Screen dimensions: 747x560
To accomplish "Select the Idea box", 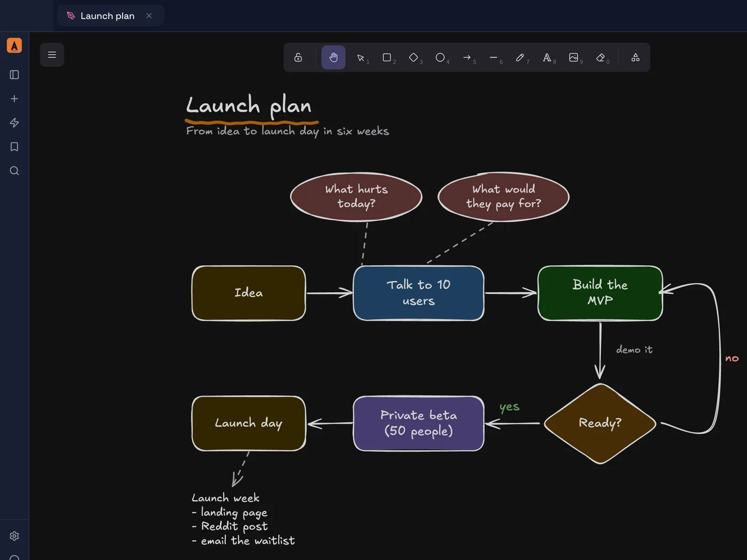I will 249,293.
